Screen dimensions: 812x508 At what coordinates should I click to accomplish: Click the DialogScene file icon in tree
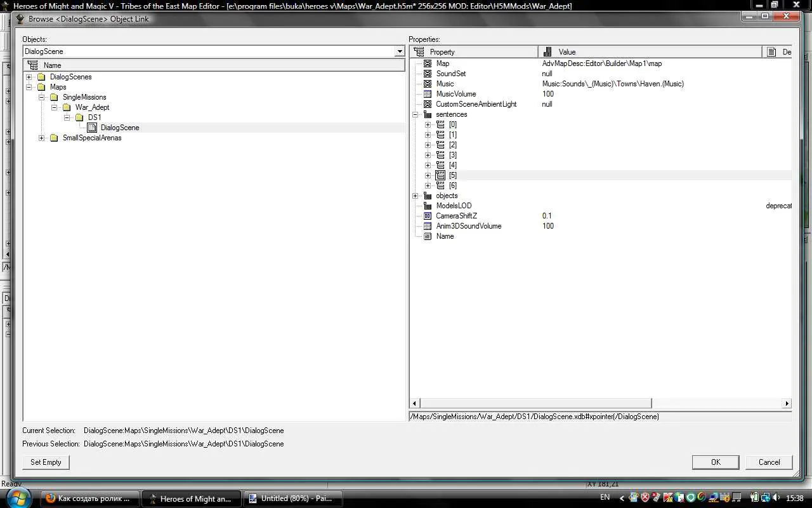[92, 128]
